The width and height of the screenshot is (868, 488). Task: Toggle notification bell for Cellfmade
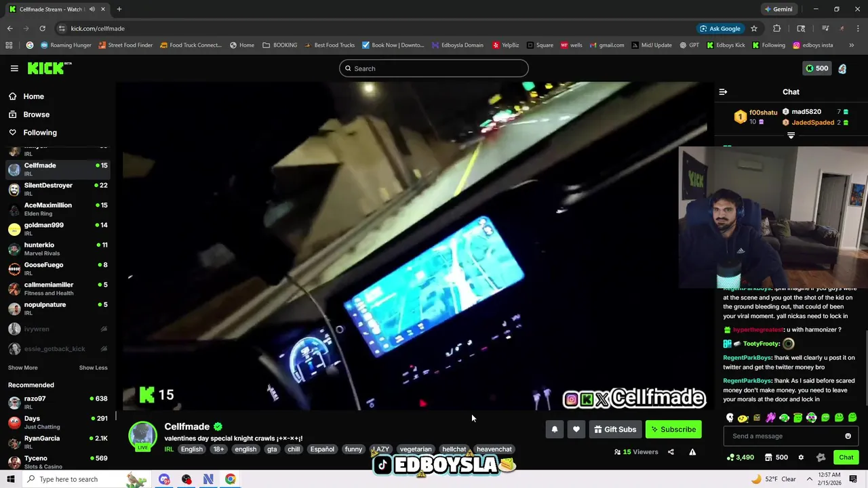point(555,429)
